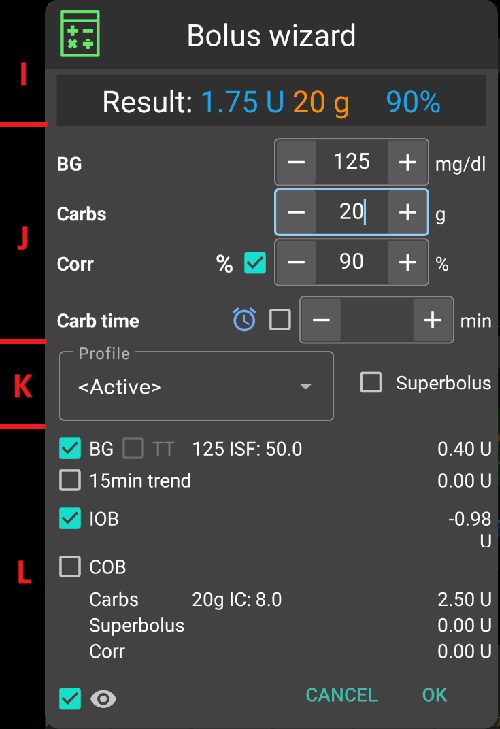Image resolution: width=500 pixels, height=729 pixels.
Task: Click the green calculator icon in header
Action: pos(80,33)
